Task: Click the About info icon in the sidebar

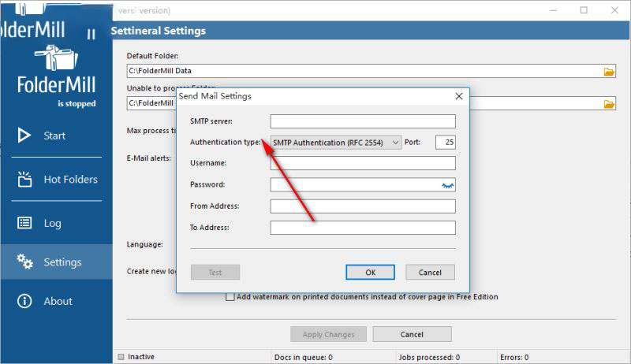Action: tap(24, 301)
